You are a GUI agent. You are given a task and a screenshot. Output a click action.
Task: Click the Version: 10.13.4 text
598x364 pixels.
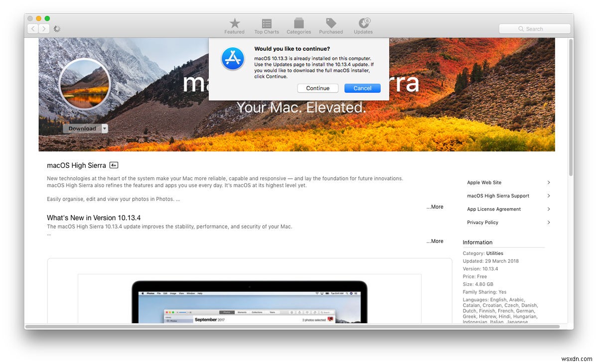(x=480, y=269)
